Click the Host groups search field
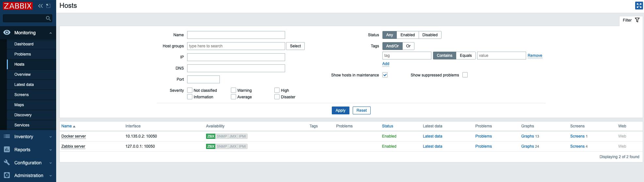The height and width of the screenshot is (182, 644). (236, 46)
